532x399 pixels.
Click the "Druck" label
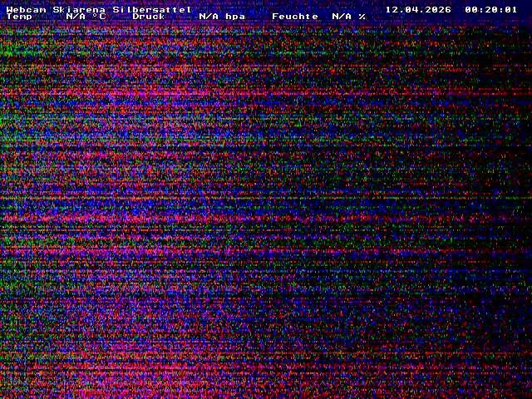[149, 17]
